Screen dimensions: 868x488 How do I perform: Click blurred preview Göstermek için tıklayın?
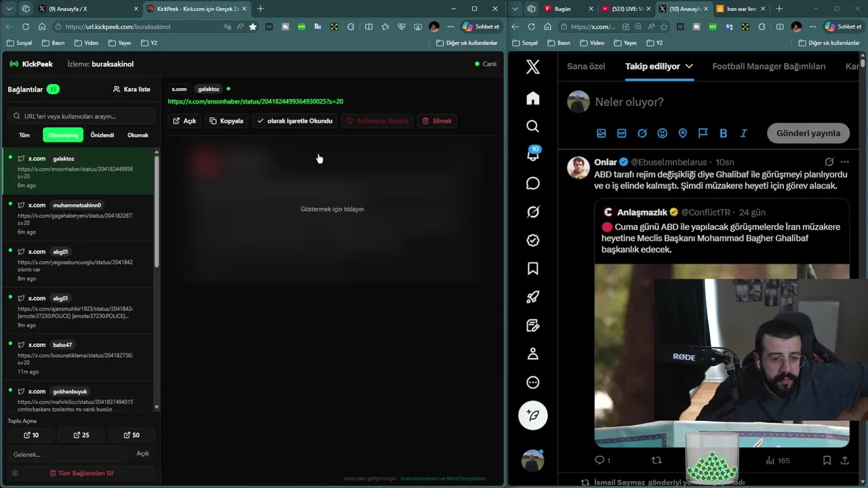(x=332, y=209)
